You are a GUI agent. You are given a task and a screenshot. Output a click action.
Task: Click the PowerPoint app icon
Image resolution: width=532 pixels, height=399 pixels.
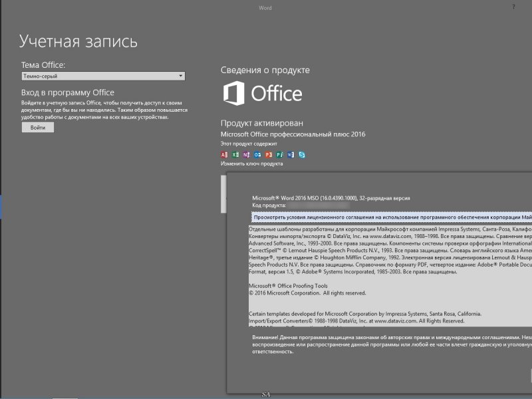coord(269,155)
